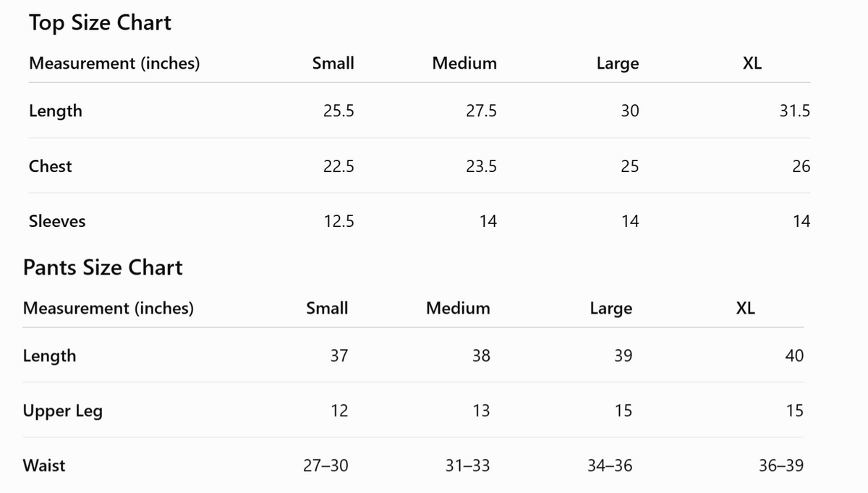Image resolution: width=868 pixels, height=493 pixels.
Task: Select the Sleeves value 12.5 for Small
Action: pyautogui.click(x=339, y=221)
